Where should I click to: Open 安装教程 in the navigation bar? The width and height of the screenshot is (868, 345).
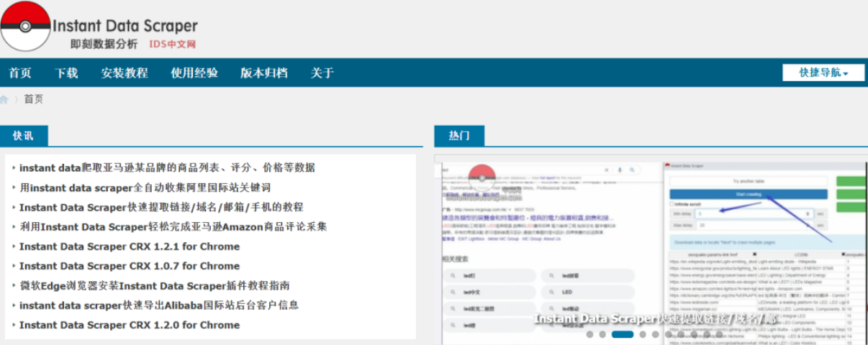[125, 73]
